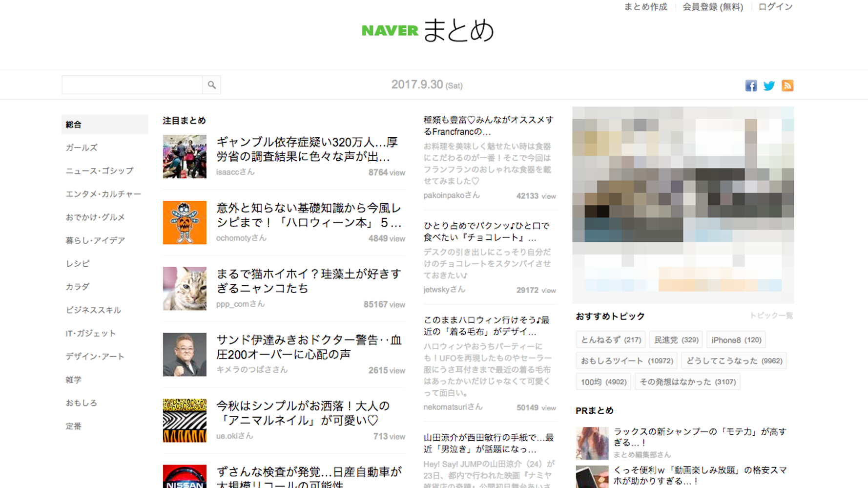Click inside the search input field
868x488 pixels.
(x=132, y=85)
